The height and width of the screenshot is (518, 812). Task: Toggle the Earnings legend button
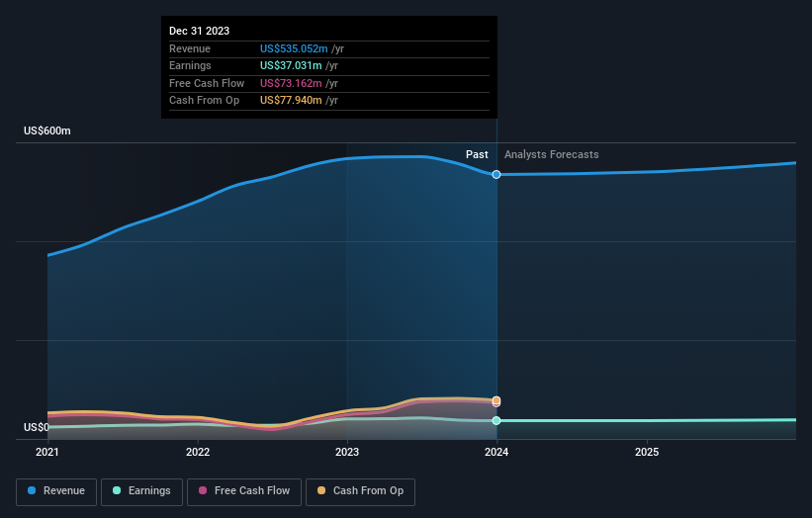pyautogui.click(x=141, y=491)
